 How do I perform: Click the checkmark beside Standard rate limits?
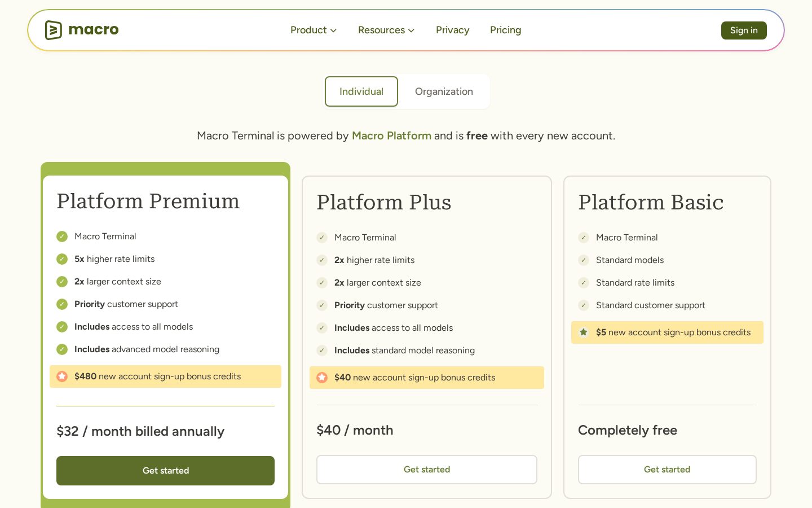[584, 283]
